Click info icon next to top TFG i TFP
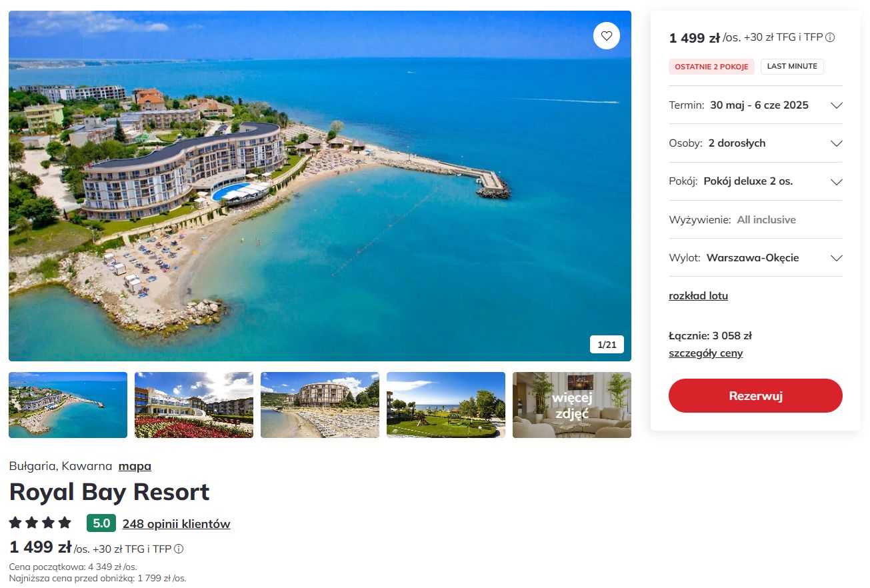The width and height of the screenshot is (870, 588). 831,38
